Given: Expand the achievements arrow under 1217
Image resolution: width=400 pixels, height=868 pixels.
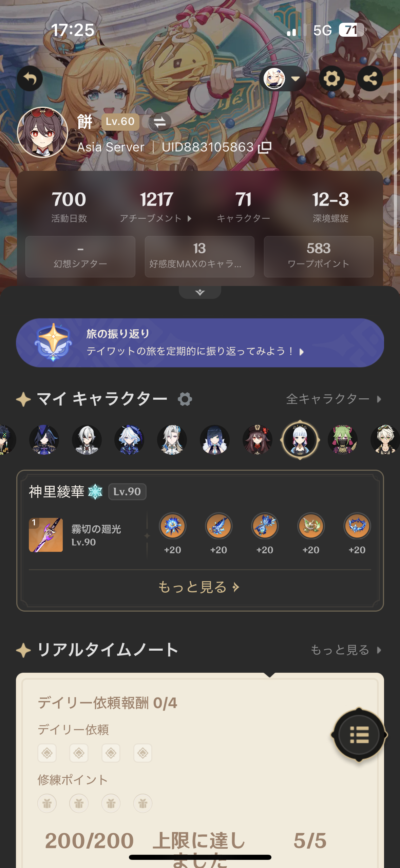Looking at the screenshot, I should pyautogui.click(x=189, y=218).
